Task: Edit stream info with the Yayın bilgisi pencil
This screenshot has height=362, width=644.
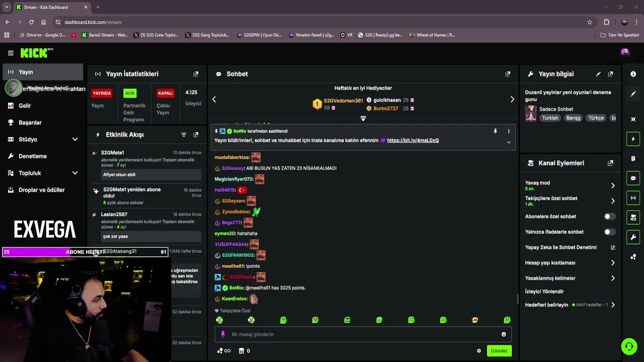Action: pyautogui.click(x=598, y=74)
